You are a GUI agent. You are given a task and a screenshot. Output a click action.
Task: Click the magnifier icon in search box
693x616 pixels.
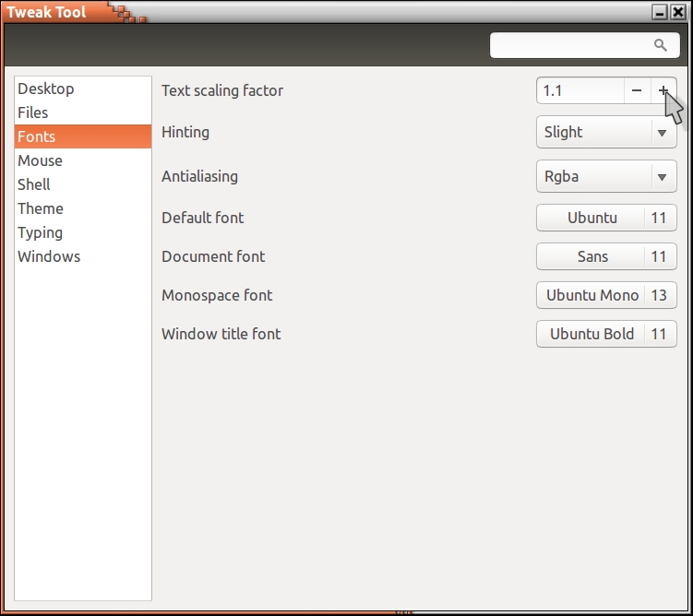point(660,45)
